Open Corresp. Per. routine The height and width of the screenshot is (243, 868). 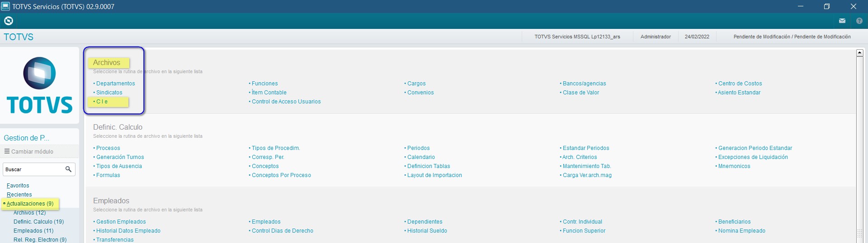[268, 157]
